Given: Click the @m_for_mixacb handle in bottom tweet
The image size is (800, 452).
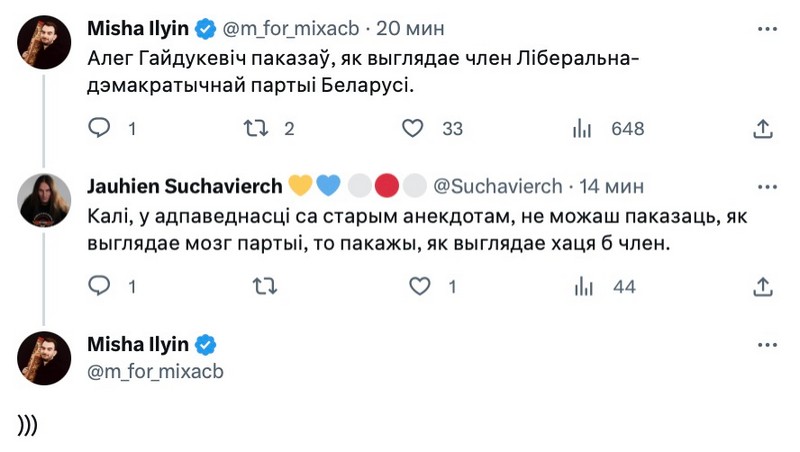Looking at the screenshot, I should (155, 372).
